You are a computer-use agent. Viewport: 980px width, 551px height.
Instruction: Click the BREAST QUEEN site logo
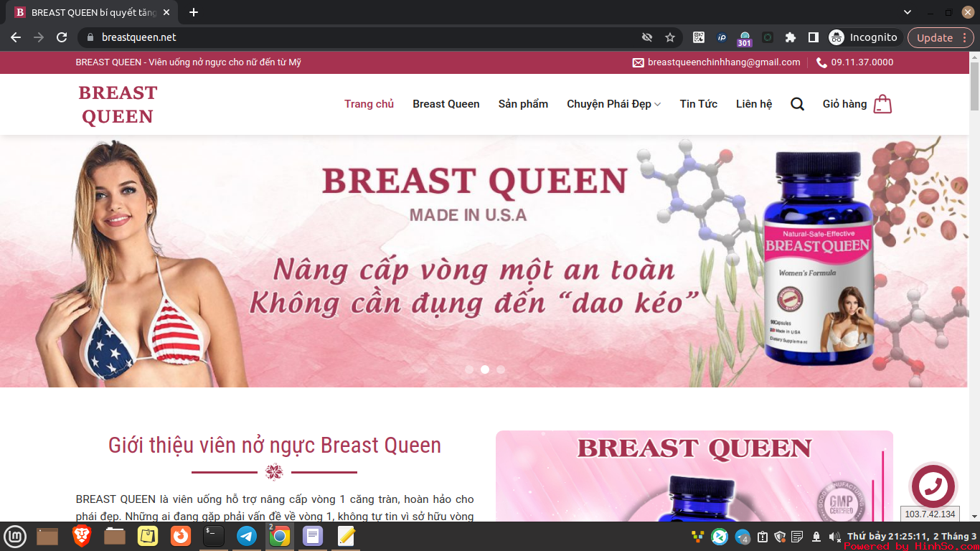click(118, 105)
